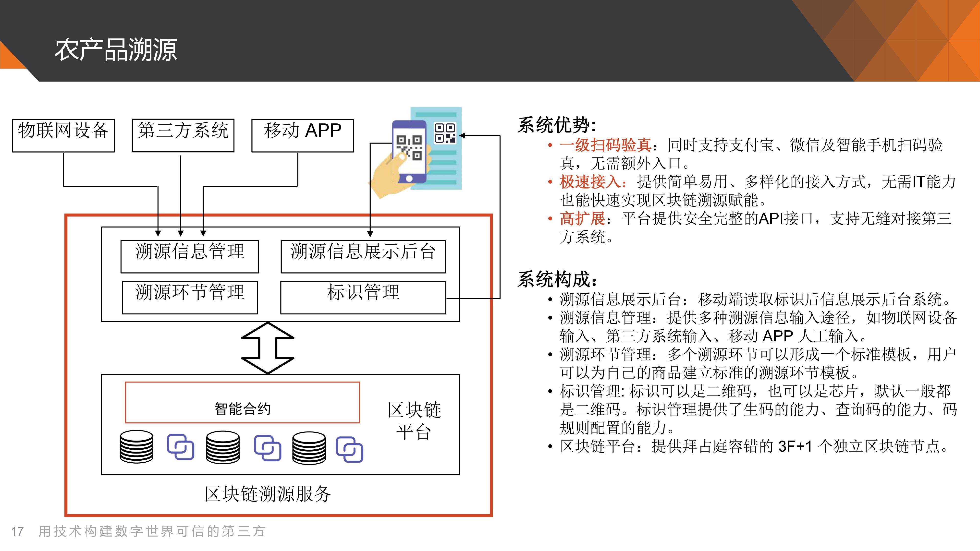Select the 物联网设备 box
This screenshot has height=551, width=980.
pyautogui.click(x=63, y=135)
